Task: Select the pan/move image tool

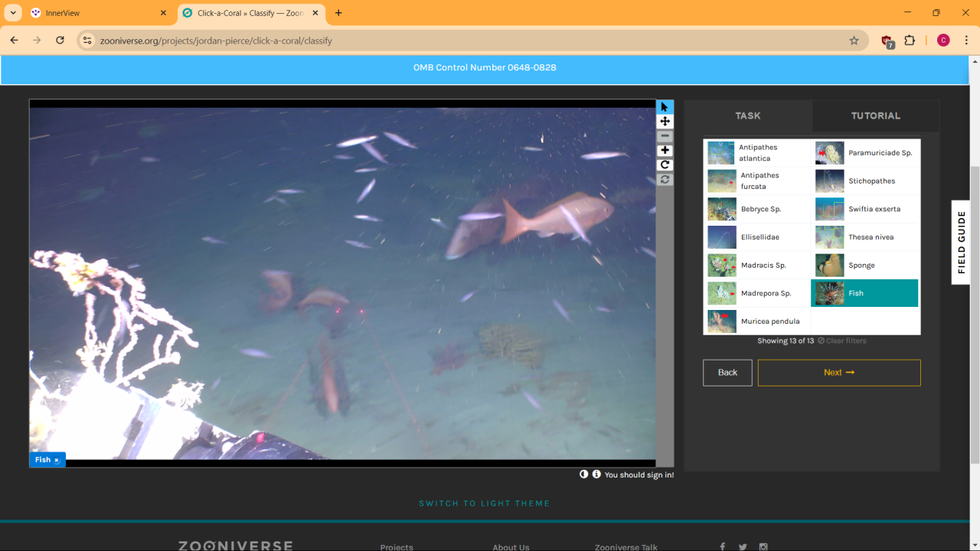Action: pos(665,122)
